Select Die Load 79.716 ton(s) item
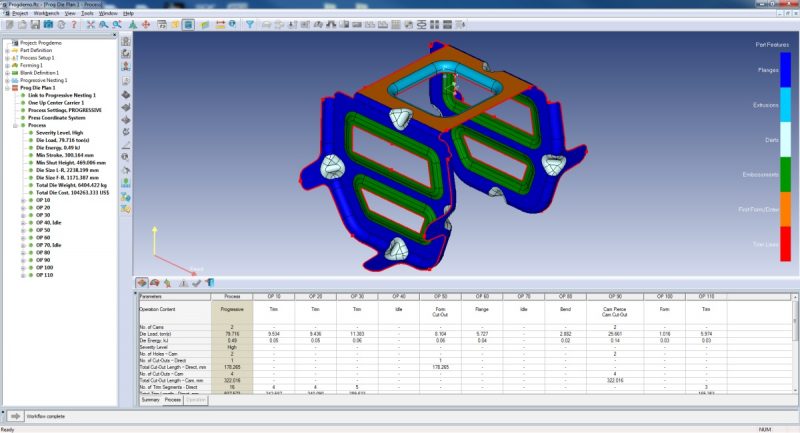 62,140
